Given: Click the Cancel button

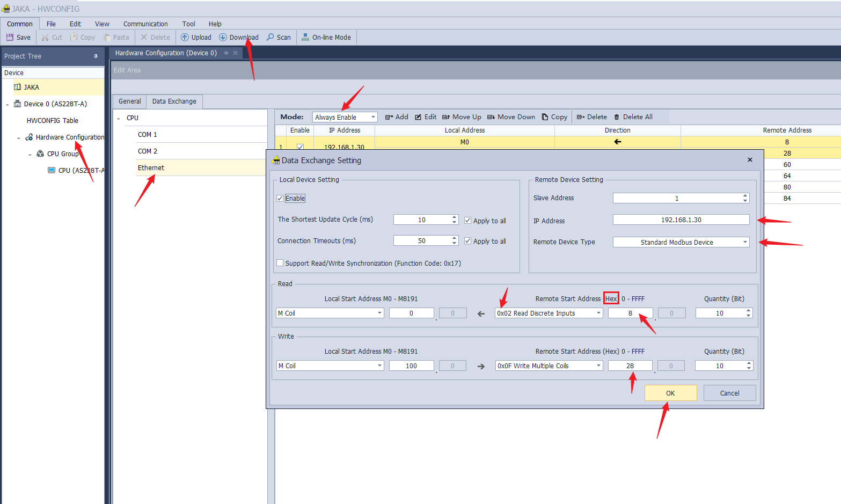Looking at the screenshot, I should tap(729, 393).
